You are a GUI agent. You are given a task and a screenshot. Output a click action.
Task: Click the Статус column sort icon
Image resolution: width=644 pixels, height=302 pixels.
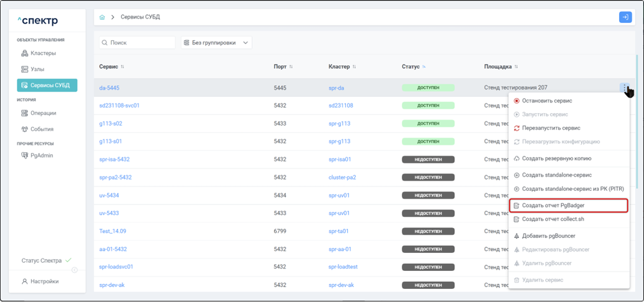424,67
